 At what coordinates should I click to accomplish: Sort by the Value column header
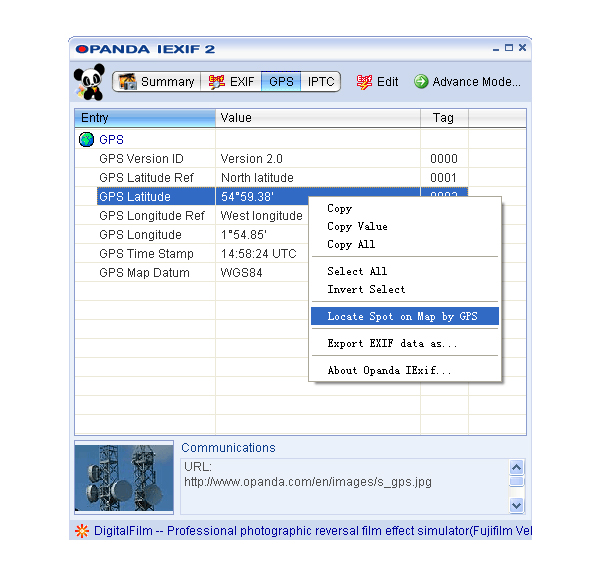point(318,118)
